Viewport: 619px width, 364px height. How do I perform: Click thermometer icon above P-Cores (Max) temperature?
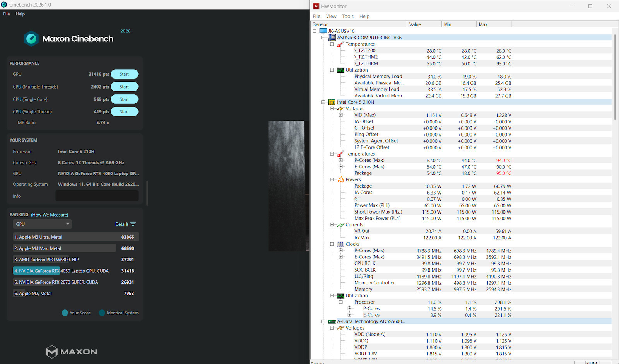pos(340,154)
